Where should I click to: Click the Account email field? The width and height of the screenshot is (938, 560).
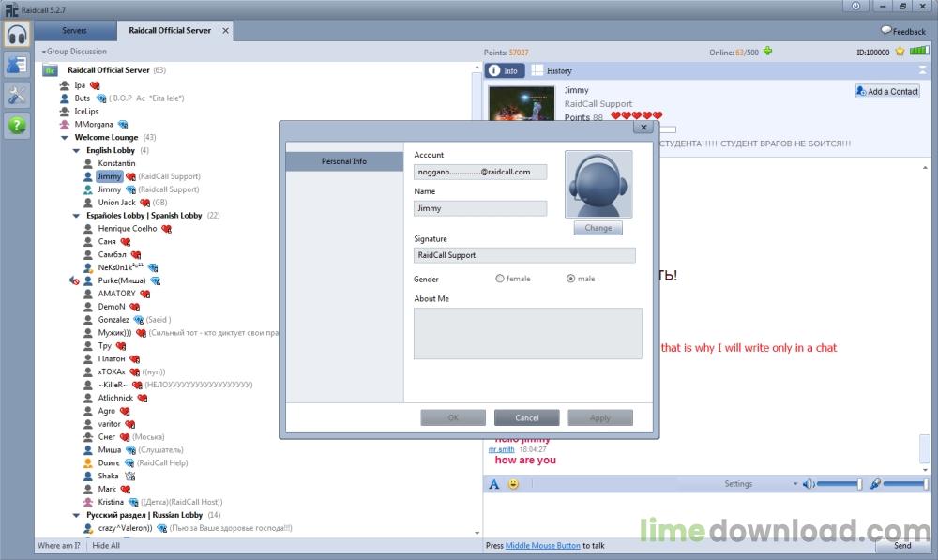point(479,172)
